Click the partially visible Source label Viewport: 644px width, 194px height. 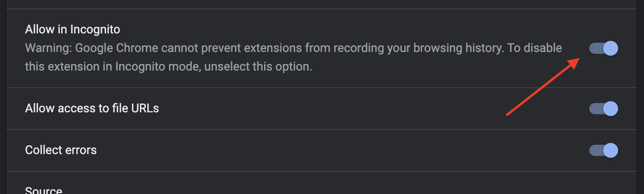click(44, 190)
